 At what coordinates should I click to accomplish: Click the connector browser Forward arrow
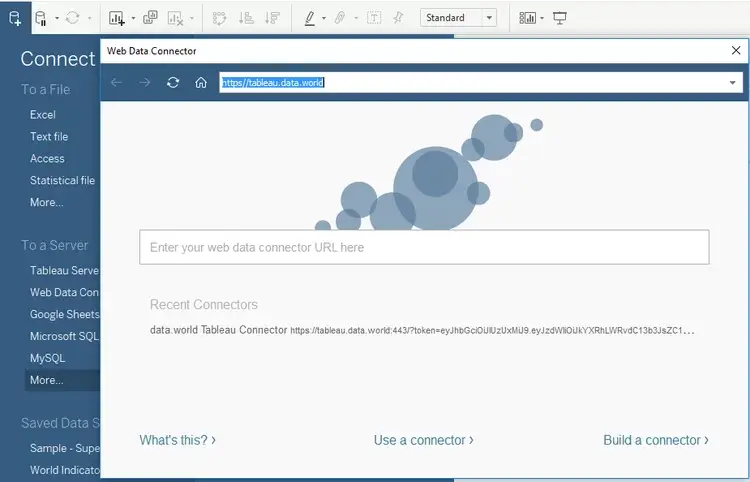[144, 83]
